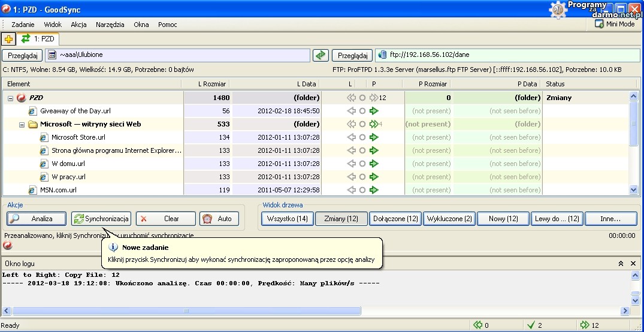Collapse the log window with chevron
The width and height of the screenshot is (644, 332).
coord(621,264)
